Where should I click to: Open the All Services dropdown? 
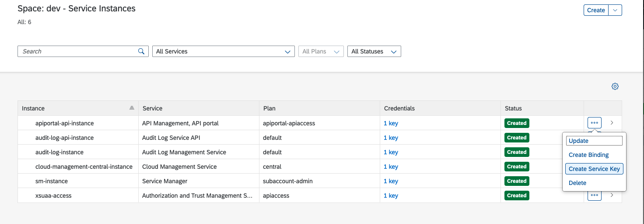223,51
